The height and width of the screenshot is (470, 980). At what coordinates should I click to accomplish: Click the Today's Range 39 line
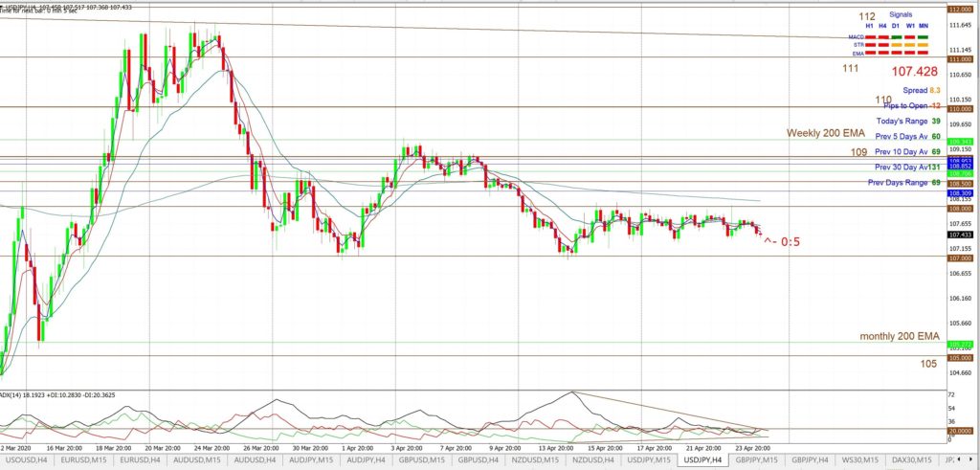click(908, 121)
